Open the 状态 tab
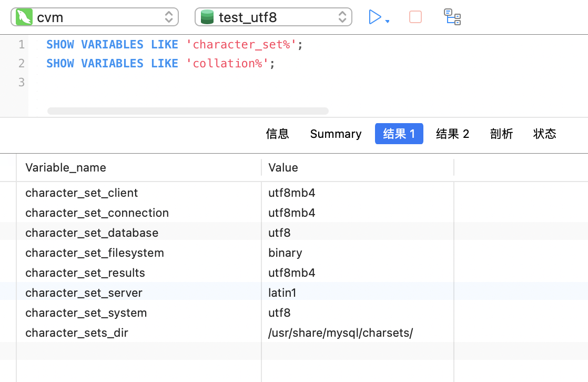 (x=544, y=134)
